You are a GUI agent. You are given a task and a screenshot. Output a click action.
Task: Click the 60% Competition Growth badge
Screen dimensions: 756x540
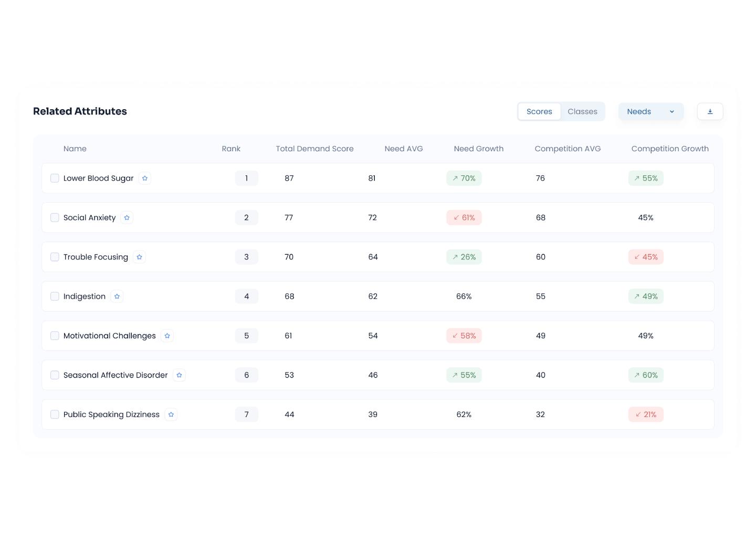coord(646,375)
